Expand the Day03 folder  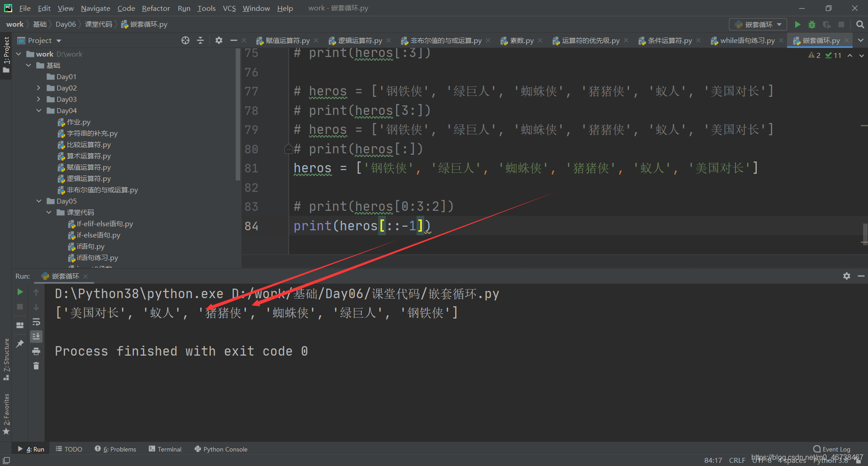point(38,99)
